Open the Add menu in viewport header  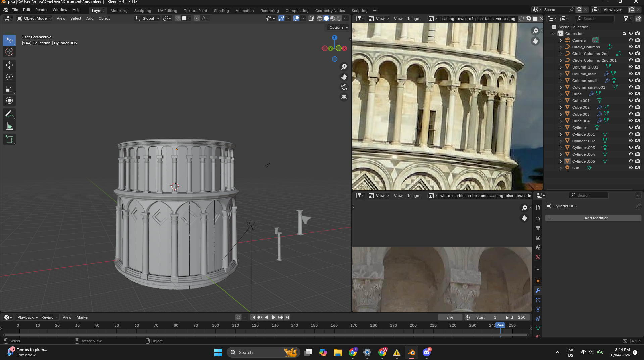pos(90,18)
